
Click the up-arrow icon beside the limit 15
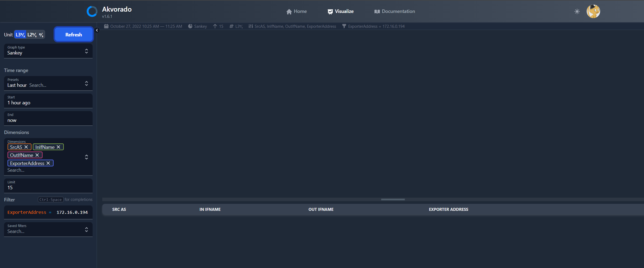(215, 26)
